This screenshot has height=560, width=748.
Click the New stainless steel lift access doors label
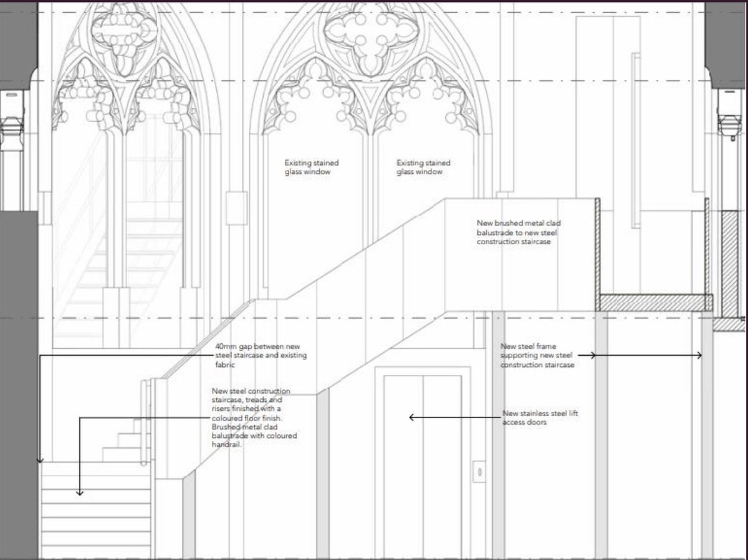540,416
